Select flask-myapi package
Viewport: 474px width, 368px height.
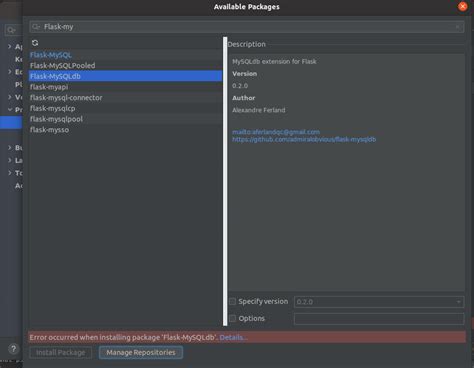(x=125, y=87)
